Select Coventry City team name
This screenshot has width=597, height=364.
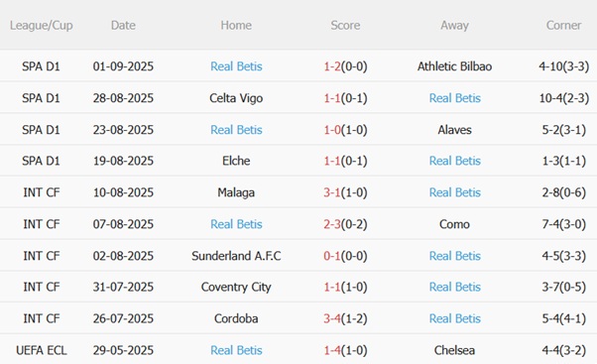click(x=236, y=287)
